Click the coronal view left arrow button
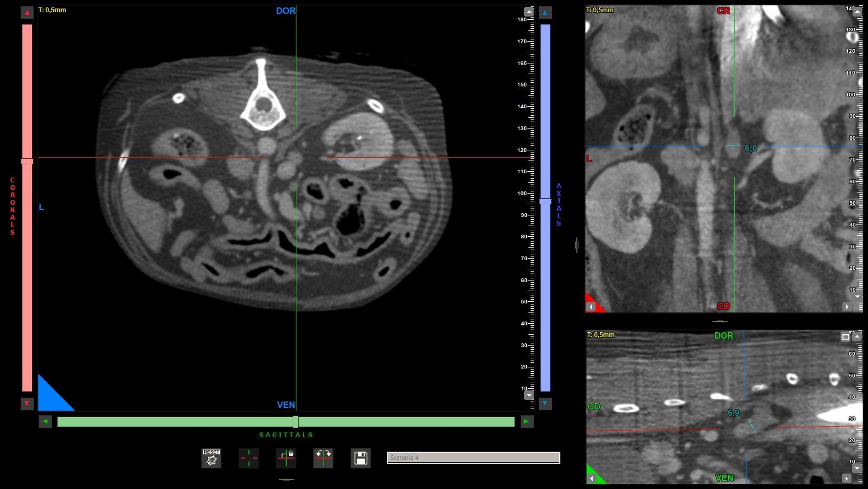This screenshot has width=868, height=489. coord(591,307)
